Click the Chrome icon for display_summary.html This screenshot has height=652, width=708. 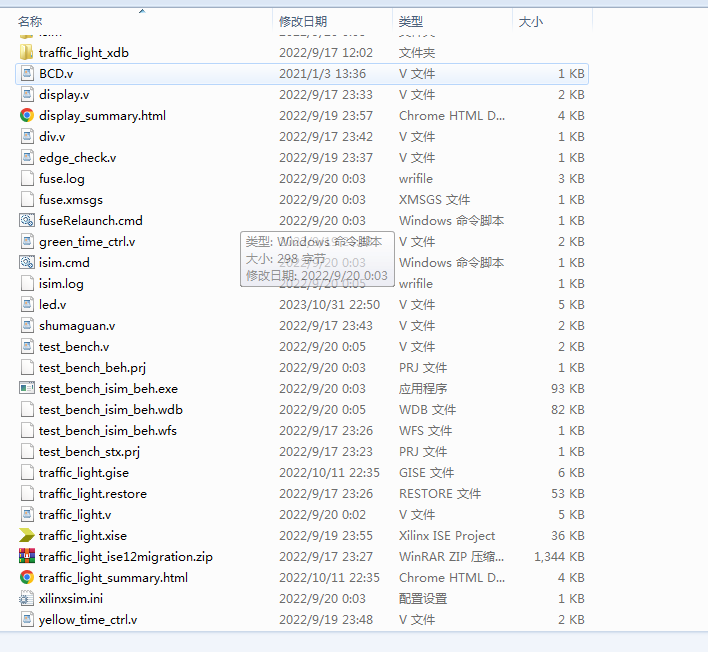[27, 115]
